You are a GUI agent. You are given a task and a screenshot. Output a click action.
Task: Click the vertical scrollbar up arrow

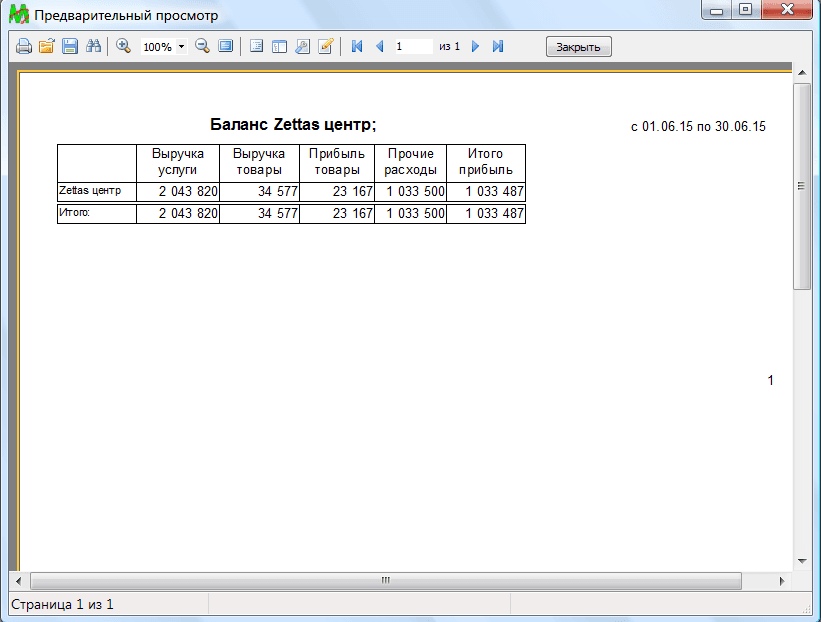802,73
